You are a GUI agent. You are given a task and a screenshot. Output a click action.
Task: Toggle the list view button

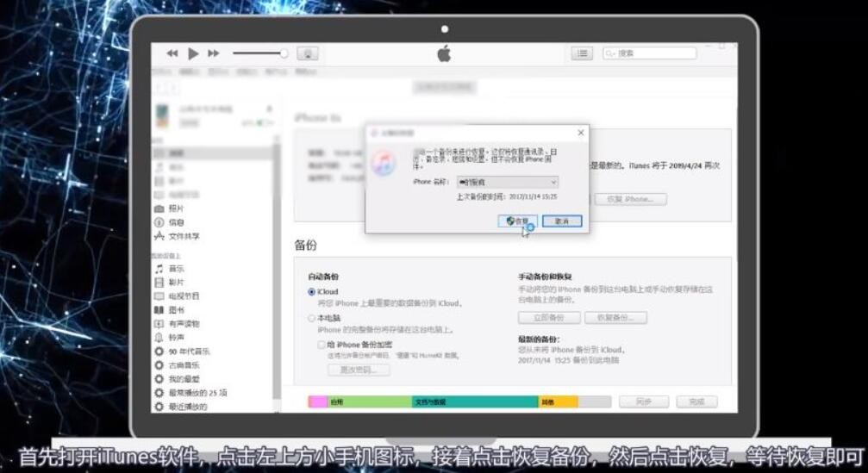(x=582, y=53)
